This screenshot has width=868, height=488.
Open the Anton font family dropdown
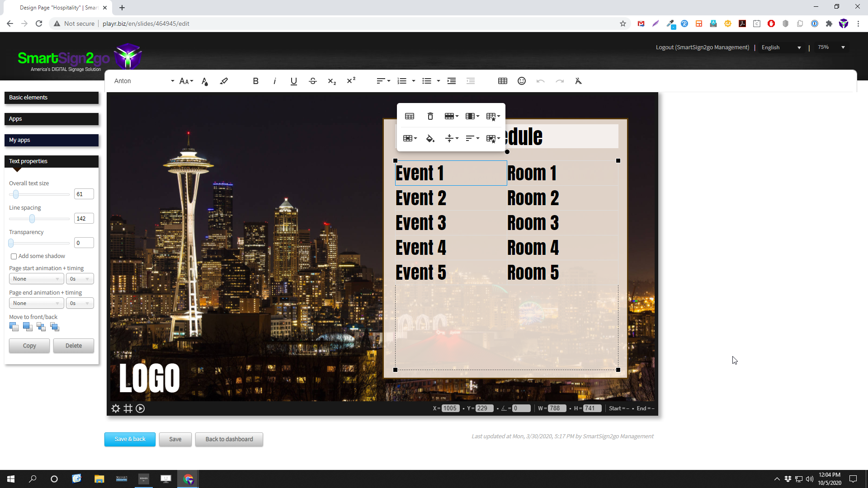click(144, 81)
